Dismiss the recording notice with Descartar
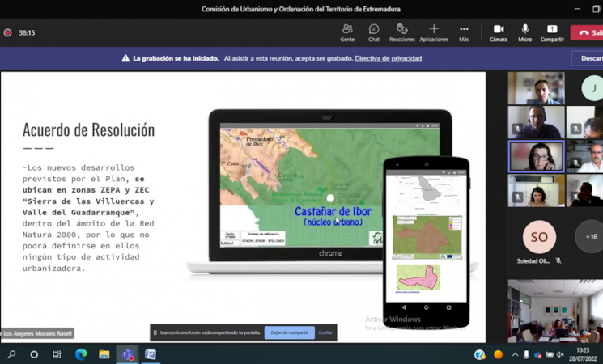The image size is (603, 364). coord(588,58)
